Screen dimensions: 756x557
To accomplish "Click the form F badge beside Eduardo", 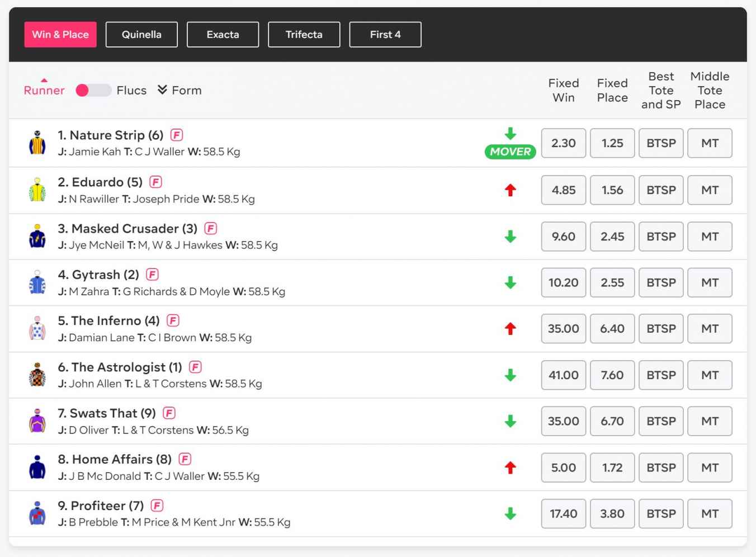I will coord(156,182).
